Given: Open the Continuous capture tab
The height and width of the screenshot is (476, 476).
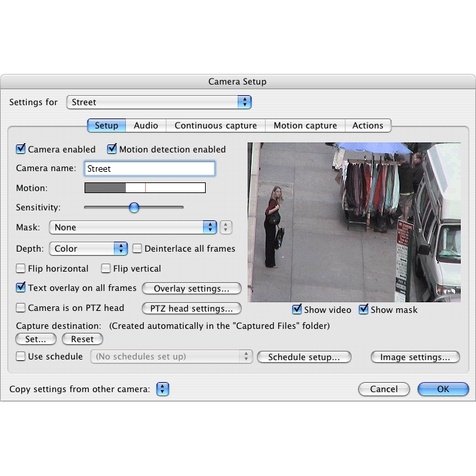Looking at the screenshot, I should pyautogui.click(x=215, y=125).
